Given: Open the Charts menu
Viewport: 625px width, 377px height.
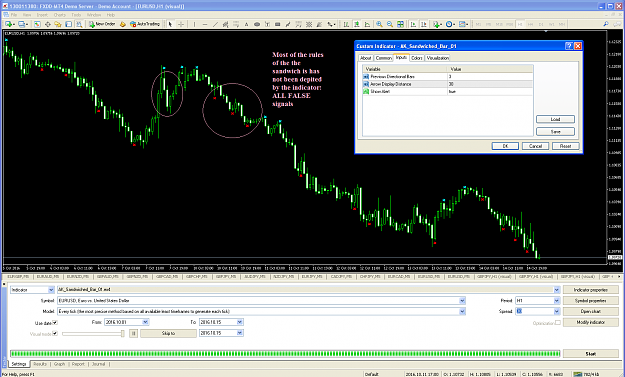Looking at the screenshot, I should [x=59, y=15].
